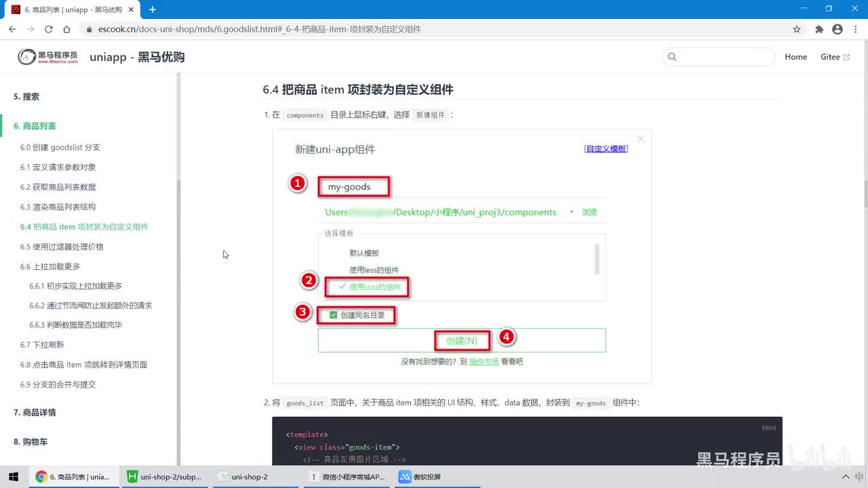Open a new browser tab
The height and width of the screenshot is (488, 868).
(153, 9)
